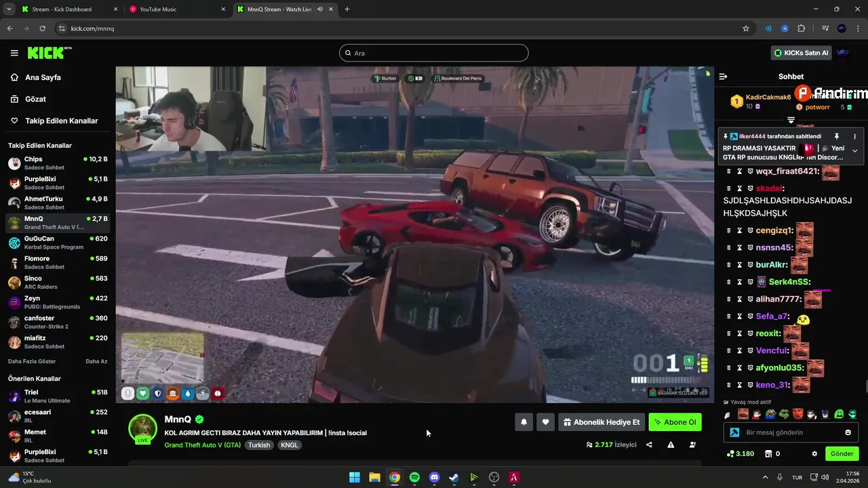The width and height of the screenshot is (868, 488).
Task: Open the user list icon beside report
Action: [x=692, y=445]
